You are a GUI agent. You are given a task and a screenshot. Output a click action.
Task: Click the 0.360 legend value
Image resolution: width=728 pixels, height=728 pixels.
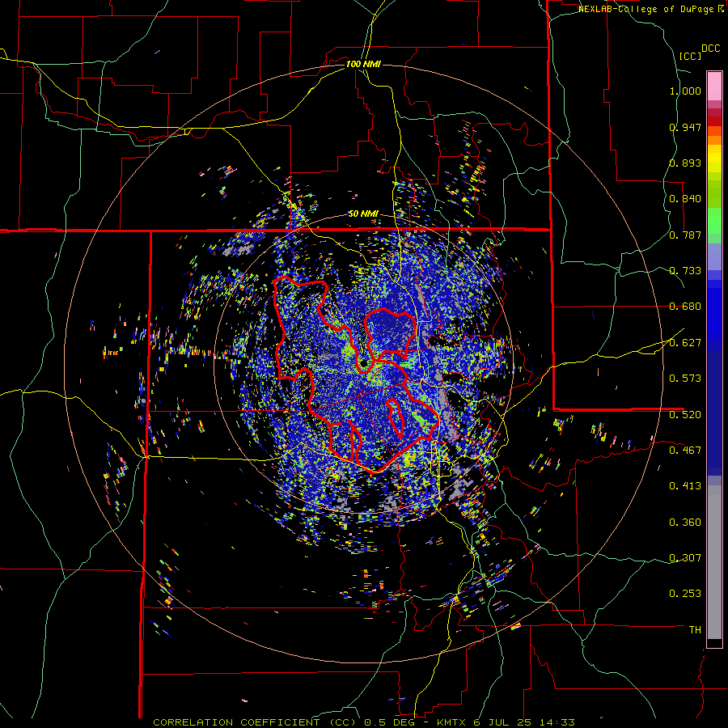685,523
